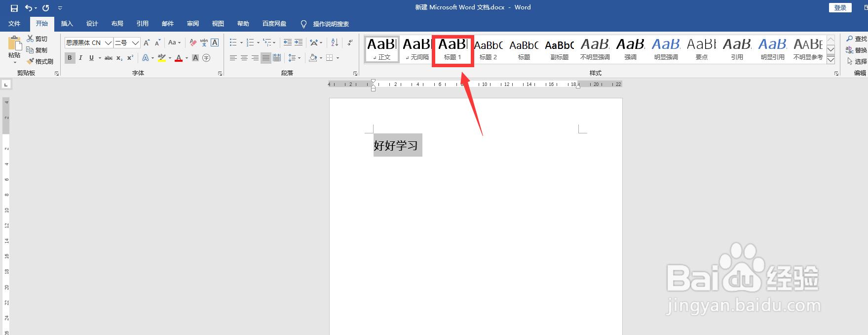Apply text effects with the glowing A icon
The height and width of the screenshot is (335, 868).
pos(146,58)
